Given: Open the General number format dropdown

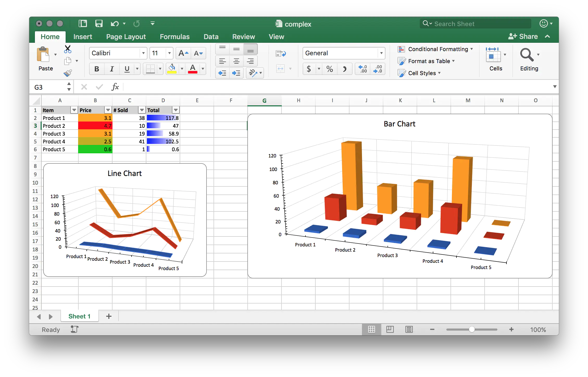Looking at the screenshot, I should tap(381, 53).
